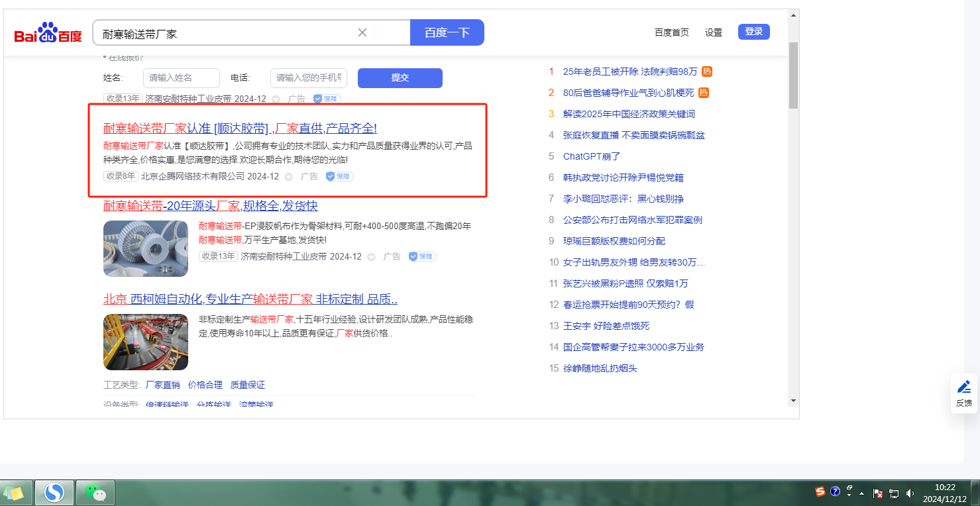This screenshot has width=980, height=506.
Task: Open the volume speaker tray icon
Action: click(x=910, y=493)
